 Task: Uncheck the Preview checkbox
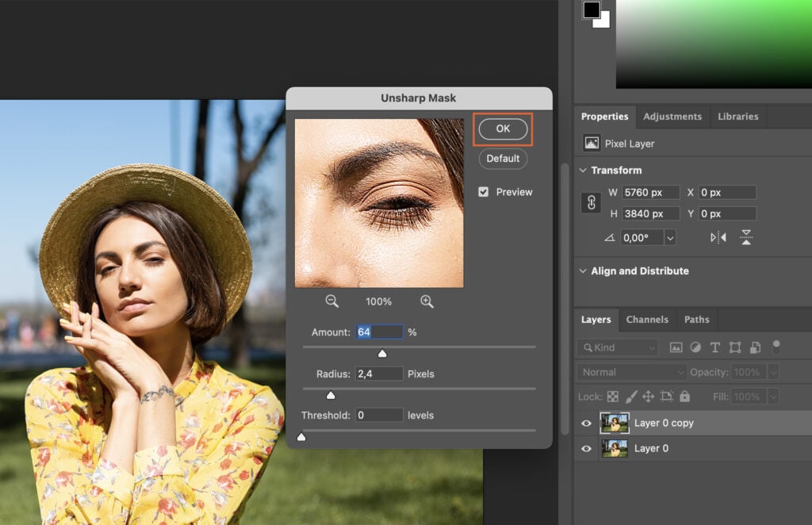click(484, 191)
